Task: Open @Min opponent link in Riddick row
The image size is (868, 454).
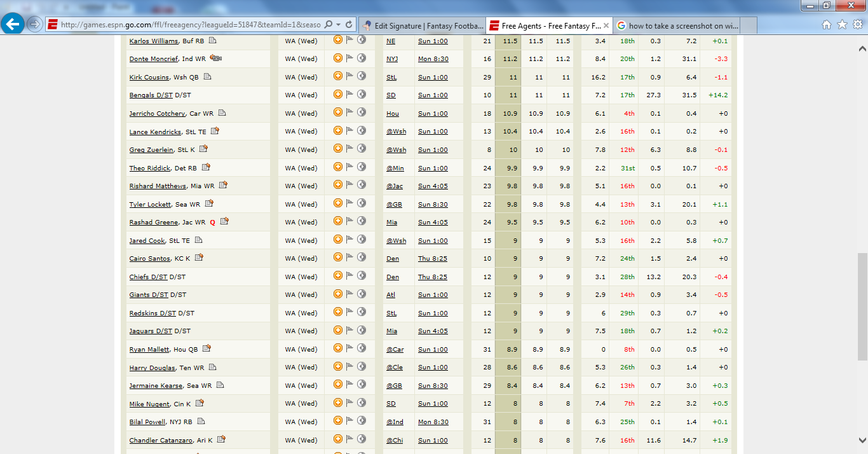Action: point(395,168)
